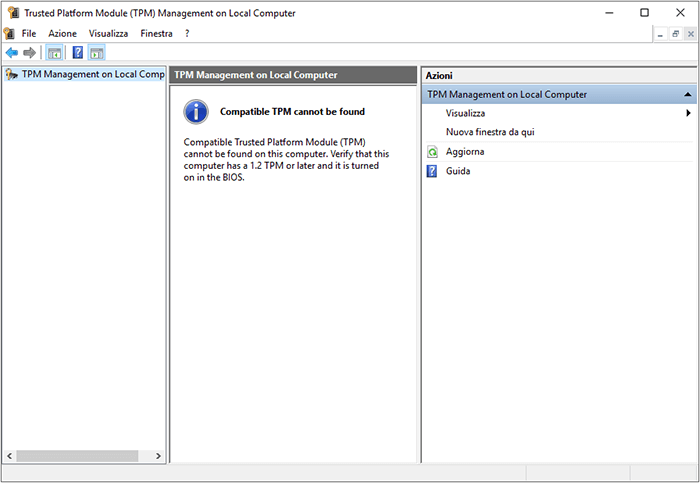Image resolution: width=700 pixels, height=483 pixels.
Task: Click the blue Back arrow toolbar icon
Action: click(12, 53)
